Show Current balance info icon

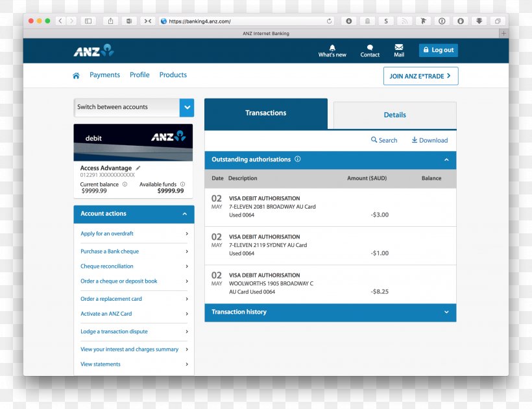[125, 184]
